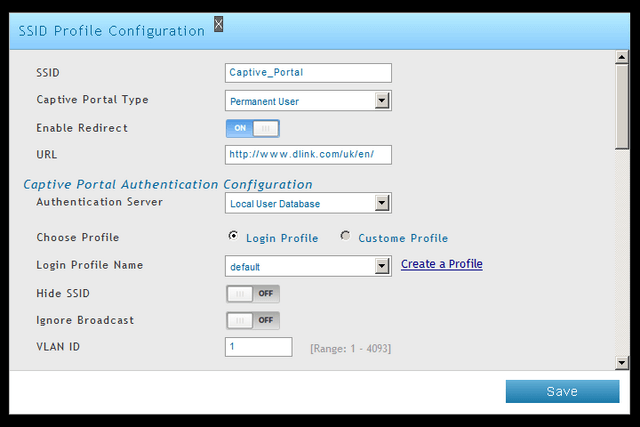This screenshot has height=427, width=640.
Task: Focus the VLAN ID input box
Action: point(258,347)
